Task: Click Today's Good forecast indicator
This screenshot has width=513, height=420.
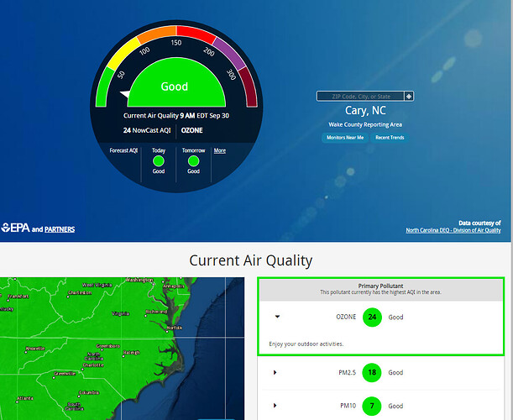Action: pos(159,161)
